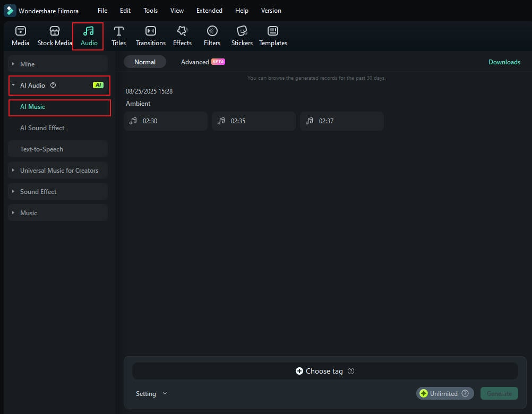532x414 pixels.
Task: Click the BETA badge next to Advanced
Action: [x=218, y=62]
